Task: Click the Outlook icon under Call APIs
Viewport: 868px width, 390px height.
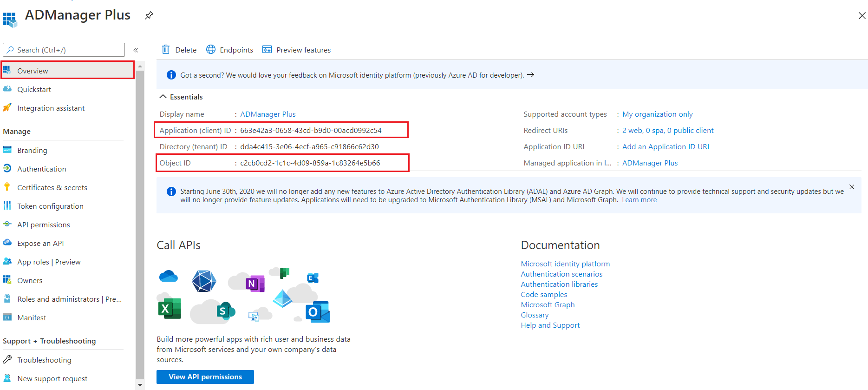Action: (318, 312)
